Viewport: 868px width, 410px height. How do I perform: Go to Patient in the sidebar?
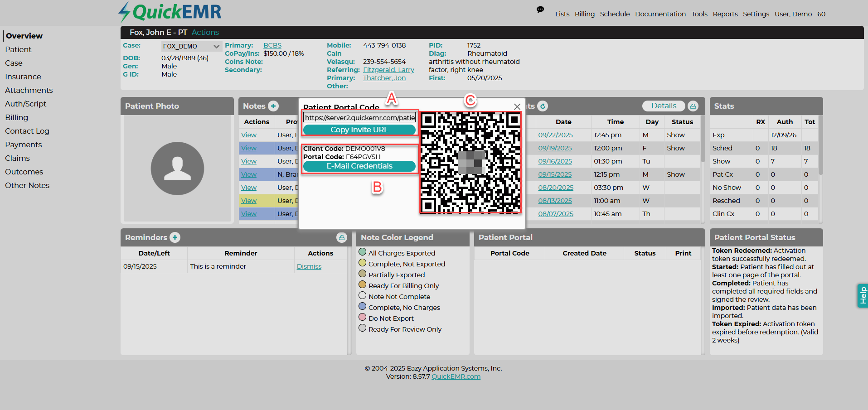[18, 49]
